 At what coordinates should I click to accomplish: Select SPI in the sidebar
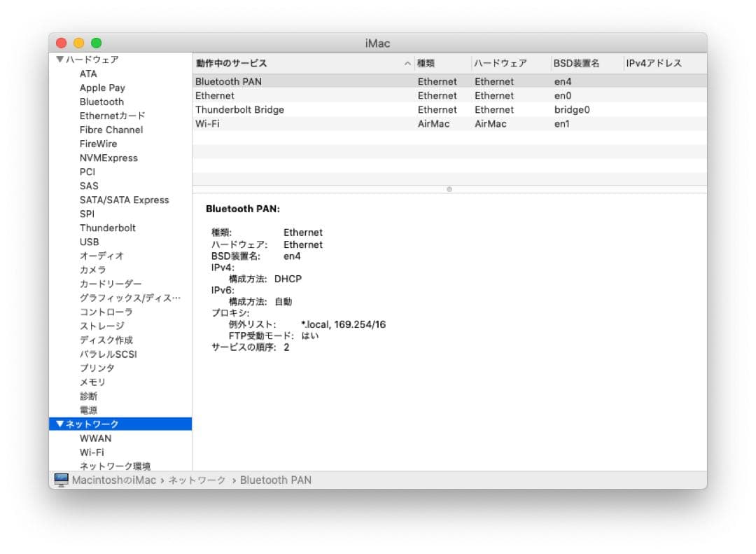pos(87,214)
